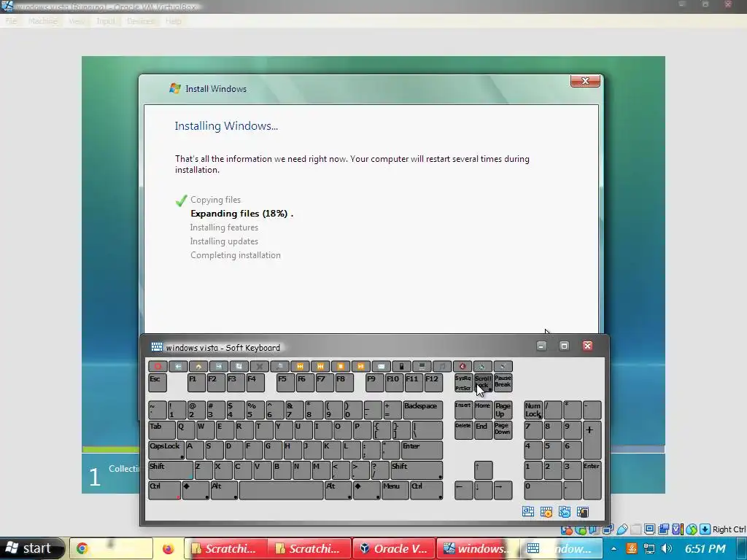Viewport: 747px width, 560px height.
Task: Toggle the right Ctrl key
Action: pyautogui.click(x=426, y=490)
